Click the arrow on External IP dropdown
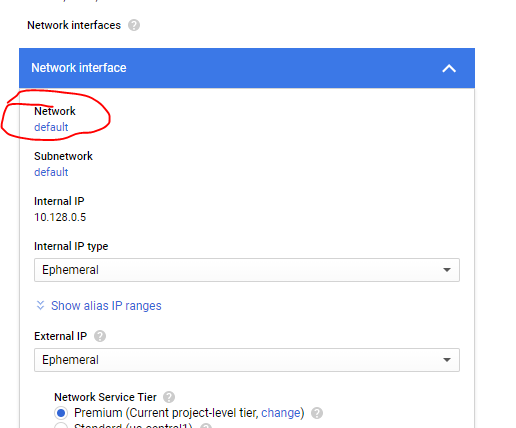 tap(447, 360)
